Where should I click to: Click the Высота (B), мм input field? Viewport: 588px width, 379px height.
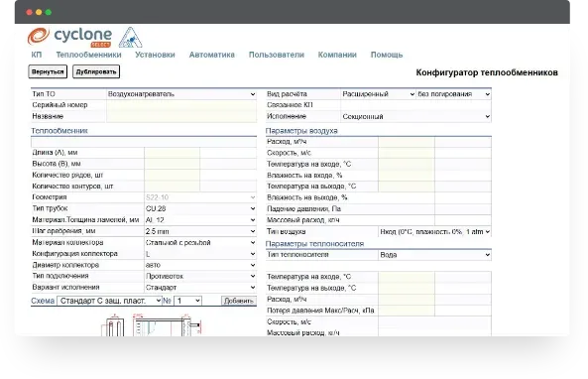coord(173,164)
